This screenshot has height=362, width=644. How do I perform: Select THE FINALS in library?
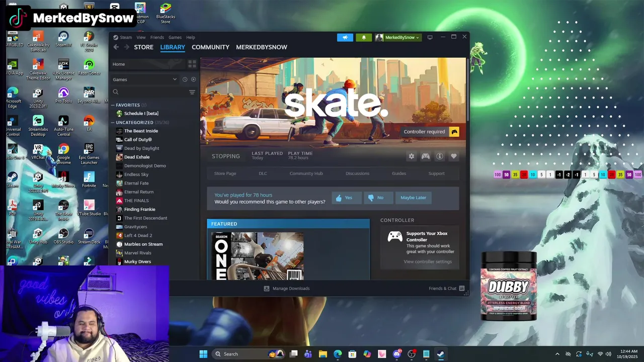[x=136, y=201]
